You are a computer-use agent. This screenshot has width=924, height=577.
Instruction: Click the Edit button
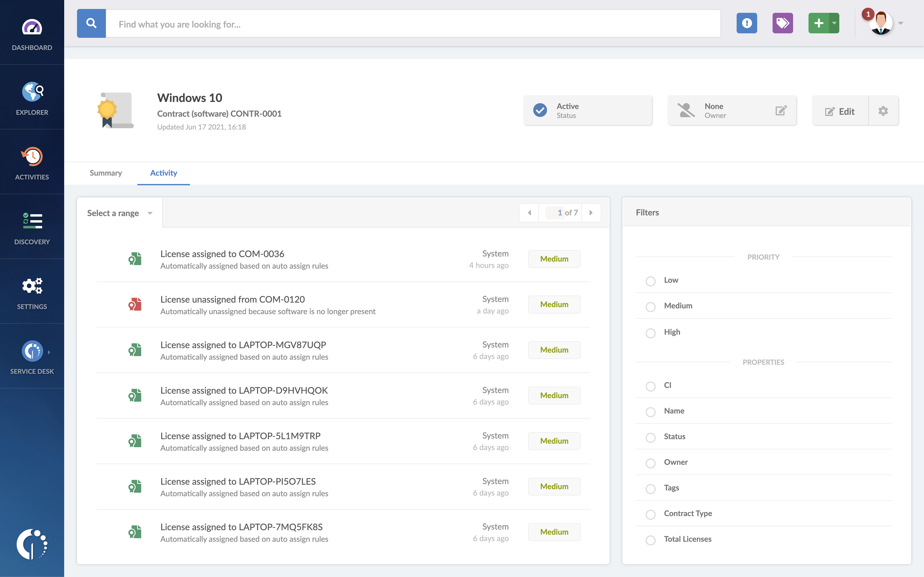pyautogui.click(x=840, y=111)
